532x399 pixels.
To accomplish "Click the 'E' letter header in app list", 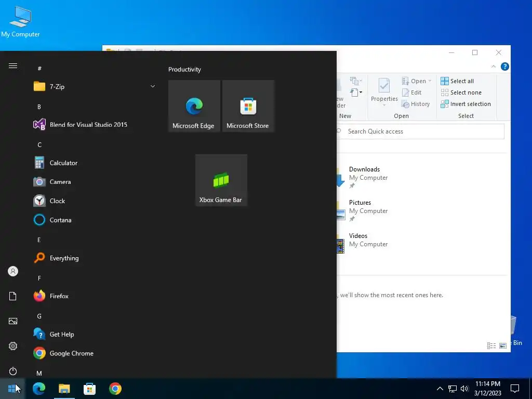I will click(39, 240).
